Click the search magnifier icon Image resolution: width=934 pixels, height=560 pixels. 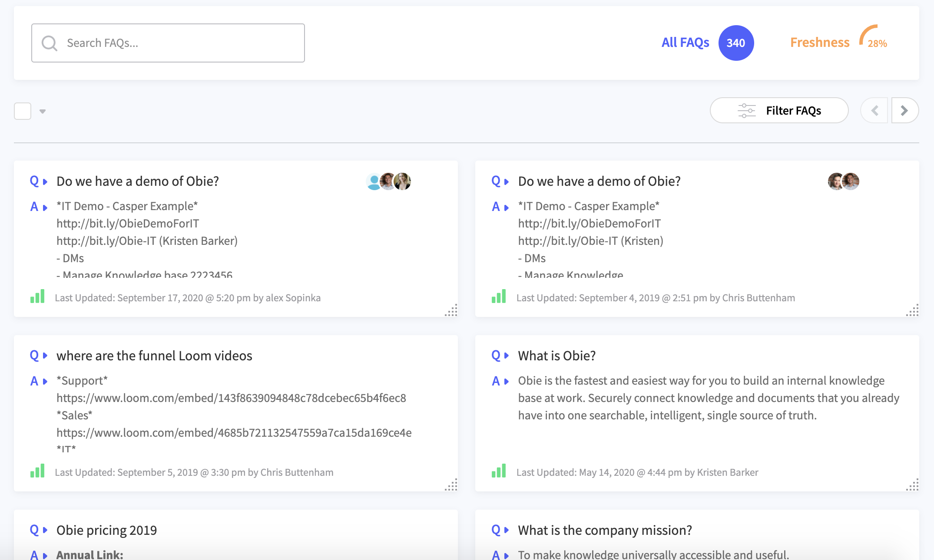click(x=50, y=43)
